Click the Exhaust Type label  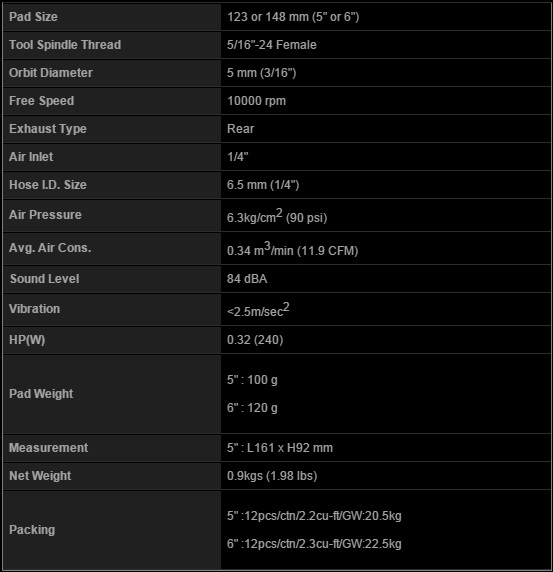(x=48, y=129)
